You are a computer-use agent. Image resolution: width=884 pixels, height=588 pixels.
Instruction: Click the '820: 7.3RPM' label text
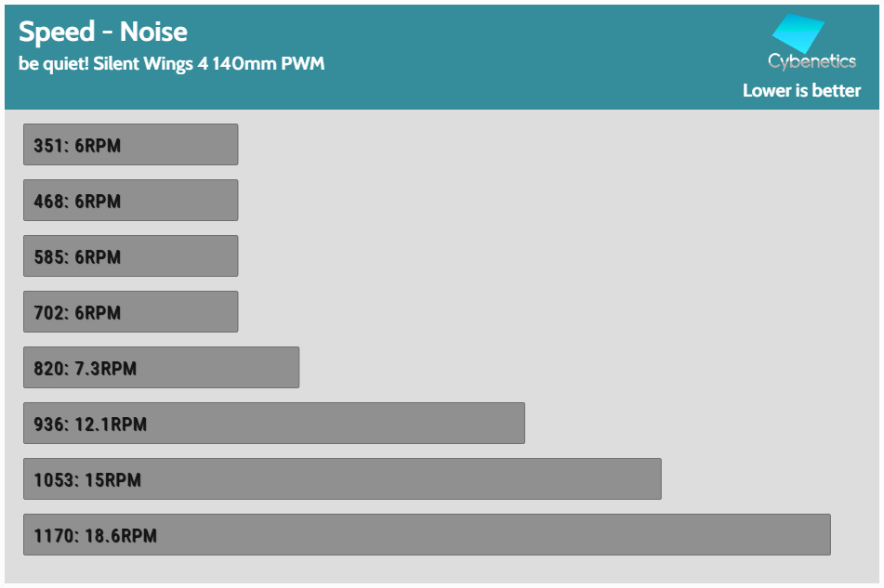pyautogui.click(x=86, y=369)
